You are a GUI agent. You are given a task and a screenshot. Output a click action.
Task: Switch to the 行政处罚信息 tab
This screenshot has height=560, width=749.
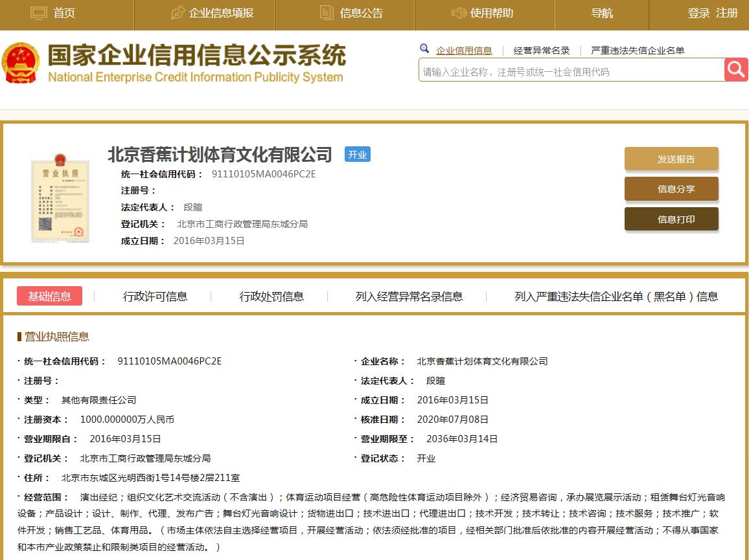pos(271,297)
